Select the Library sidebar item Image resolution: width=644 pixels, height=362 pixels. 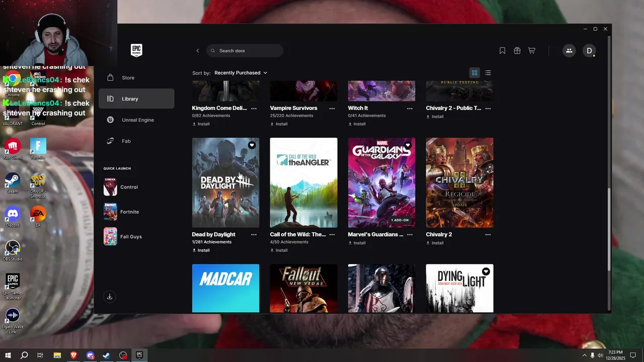[x=136, y=99]
